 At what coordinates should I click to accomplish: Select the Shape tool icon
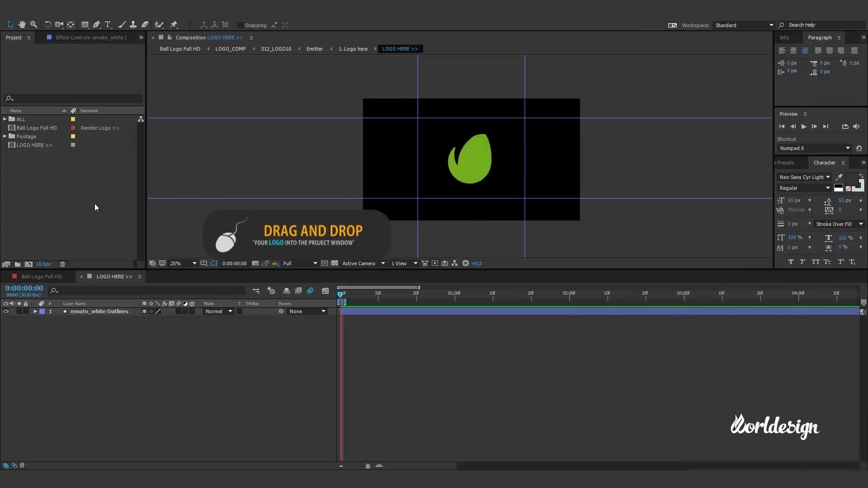tap(84, 25)
